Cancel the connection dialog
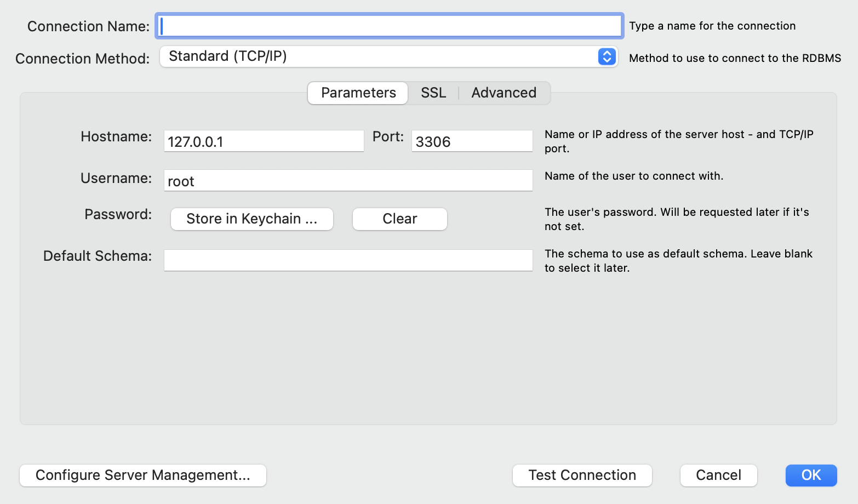The width and height of the screenshot is (858, 504). 718,476
